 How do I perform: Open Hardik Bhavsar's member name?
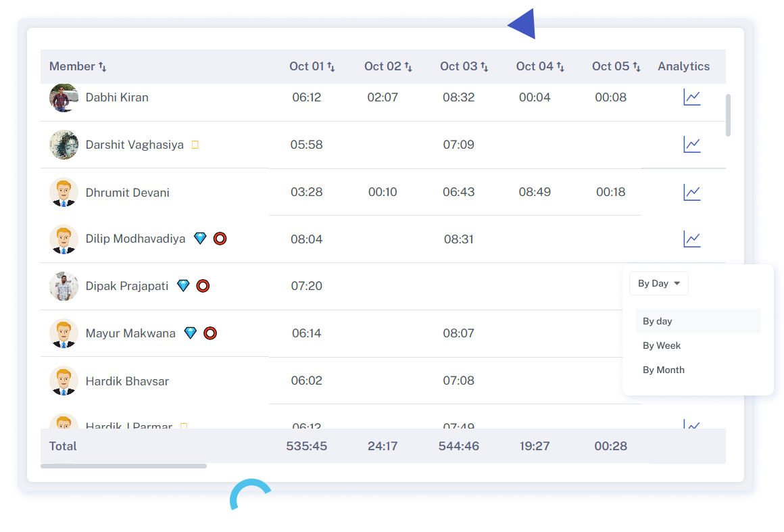[127, 381]
